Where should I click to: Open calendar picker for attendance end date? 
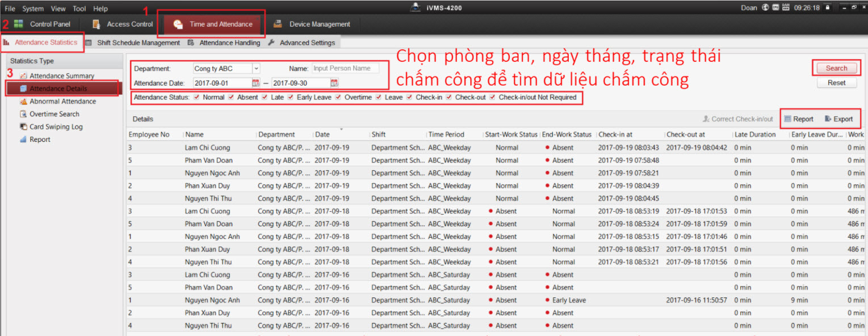pos(334,83)
